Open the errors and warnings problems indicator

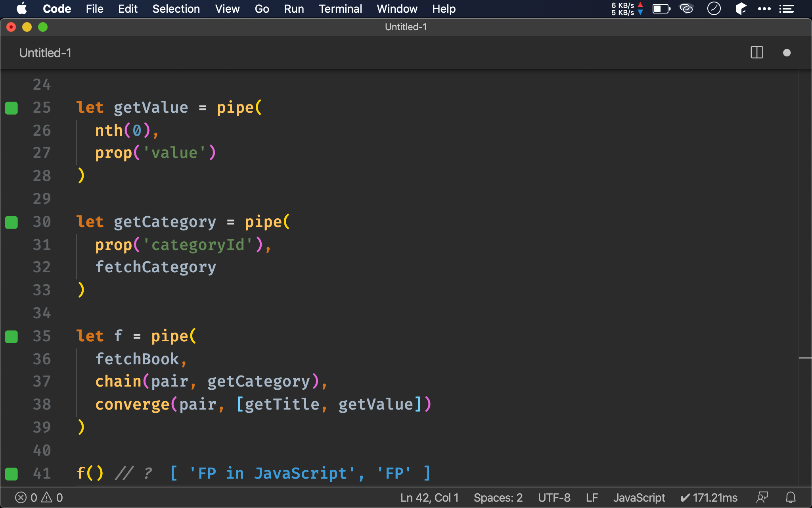coord(39,498)
